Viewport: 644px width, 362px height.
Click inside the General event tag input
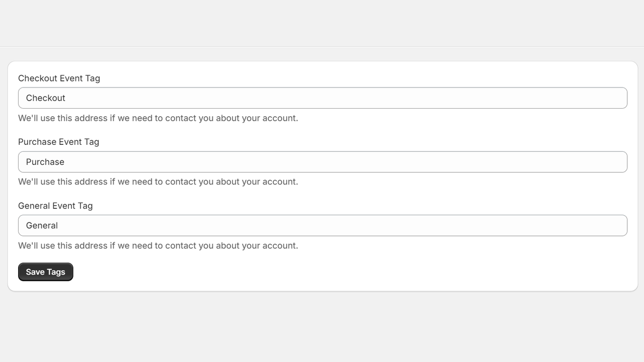click(x=322, y=225)
